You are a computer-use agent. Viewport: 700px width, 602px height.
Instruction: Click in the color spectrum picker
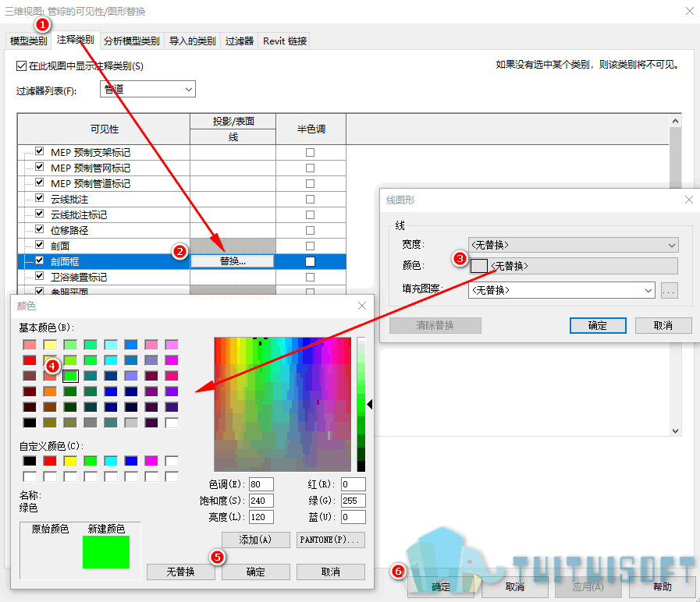pos(282,404)
